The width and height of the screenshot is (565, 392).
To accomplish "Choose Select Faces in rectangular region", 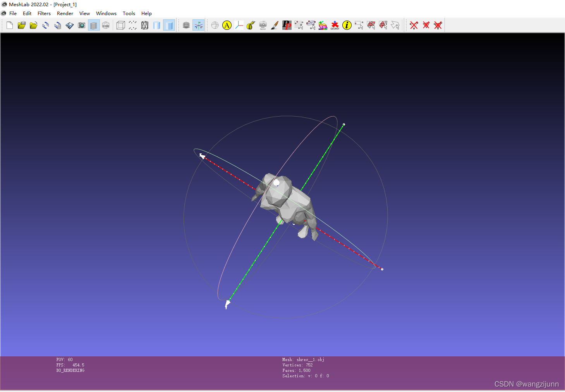I will click(x=371, y=25).
